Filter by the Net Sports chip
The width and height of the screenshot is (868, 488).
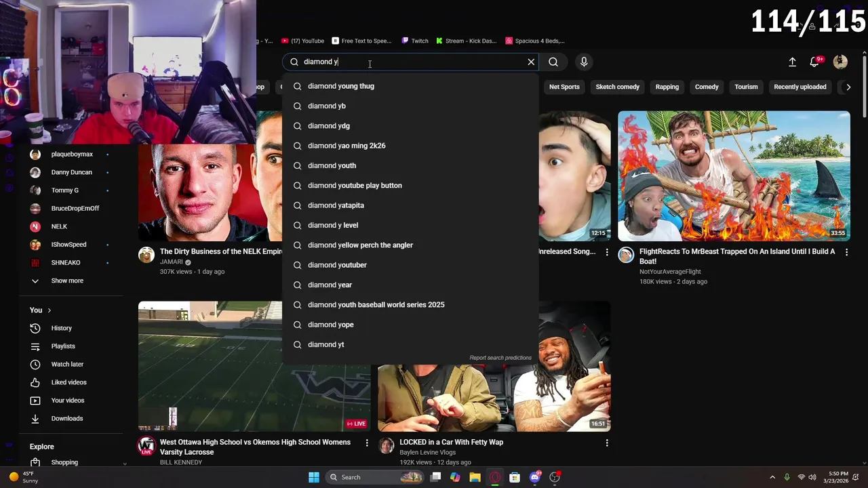point(564,87)
